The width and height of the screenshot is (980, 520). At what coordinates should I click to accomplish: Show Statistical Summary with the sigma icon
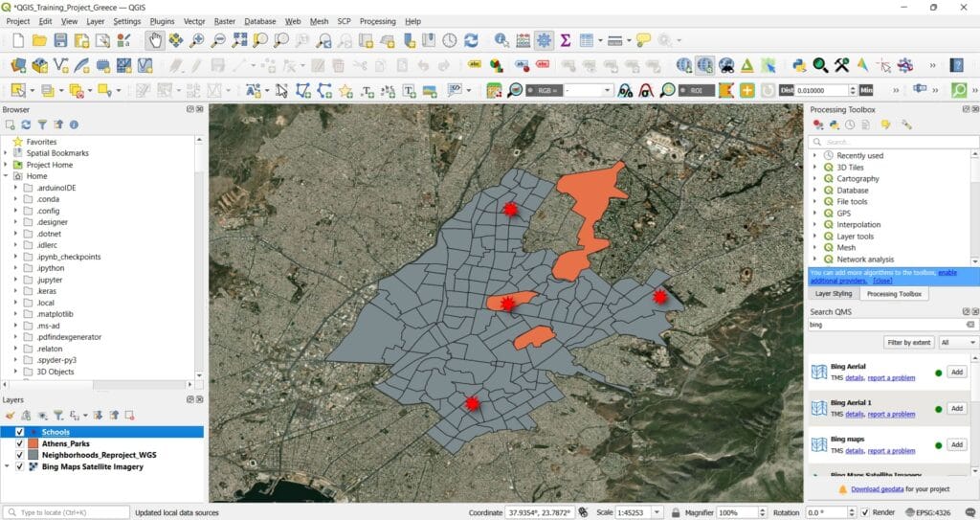coord(566,40)
